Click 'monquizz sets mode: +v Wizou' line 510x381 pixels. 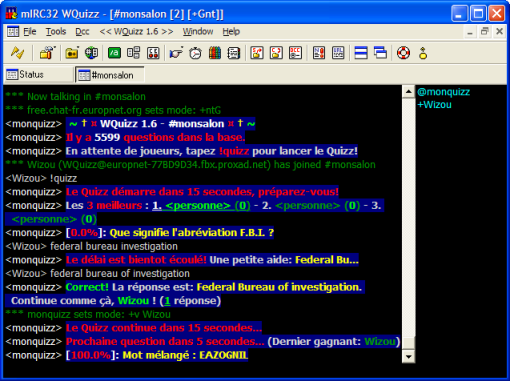[99, 314]
